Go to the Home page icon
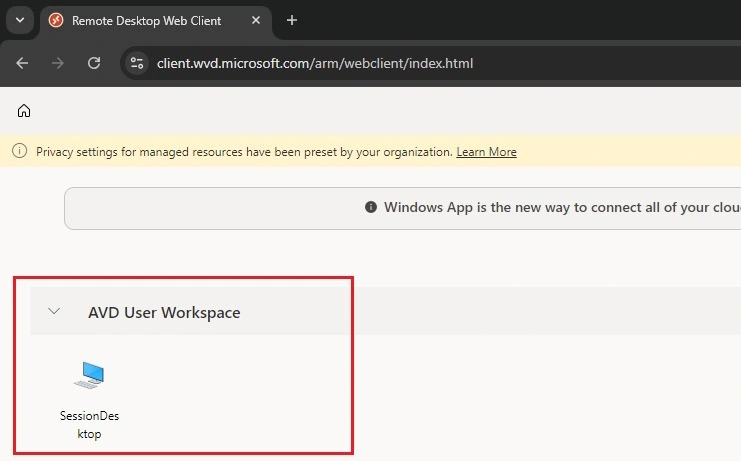This screenshot has width=741, height=461. click(24, 111)
